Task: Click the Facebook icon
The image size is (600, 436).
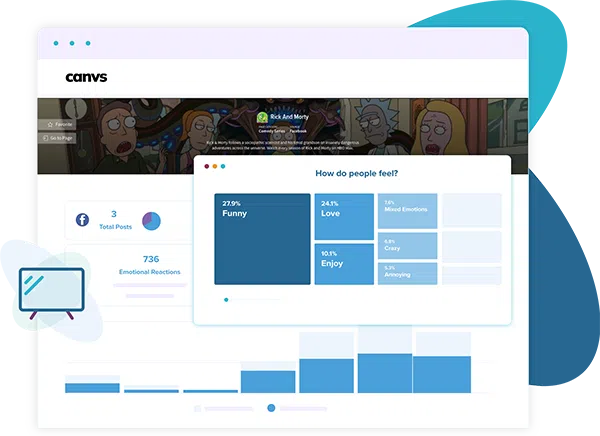Action: tap(82, 220)
